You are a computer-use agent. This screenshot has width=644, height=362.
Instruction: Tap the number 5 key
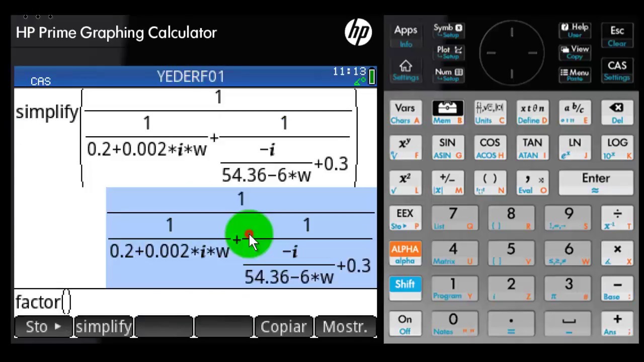coord(511,254)
